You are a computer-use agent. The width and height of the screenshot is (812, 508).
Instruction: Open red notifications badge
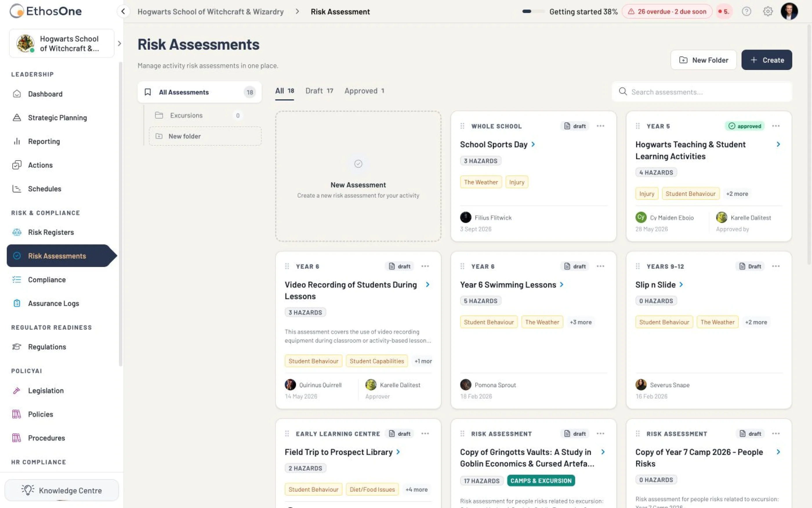coord(724,11)
